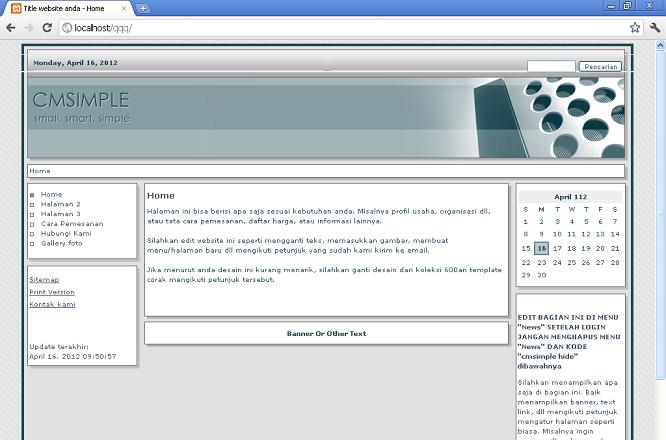Close the 'Title website anda - Home' tab
666x440 pixels.
124,8
